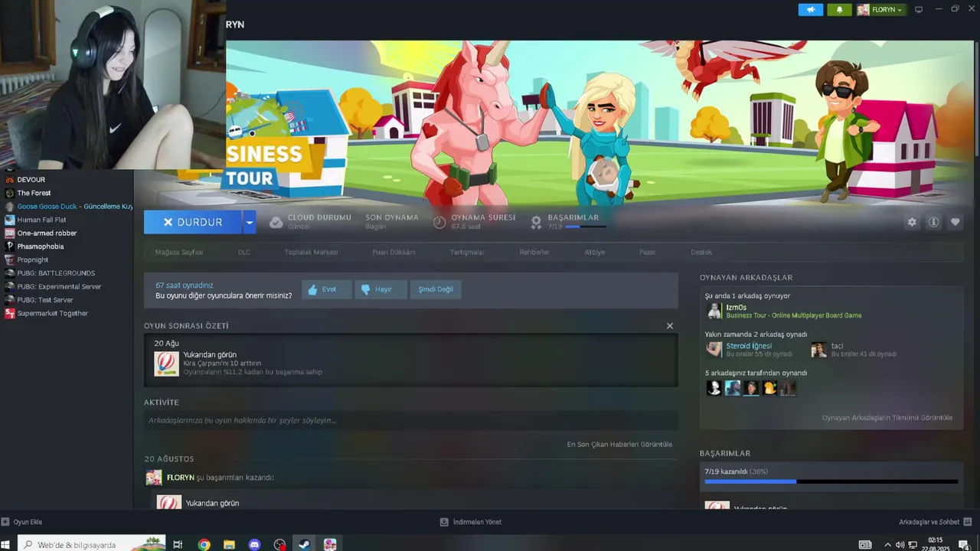Open friend Izm0s profile
This screenshot has height=551, width=980.
click(x=737, y=308)
